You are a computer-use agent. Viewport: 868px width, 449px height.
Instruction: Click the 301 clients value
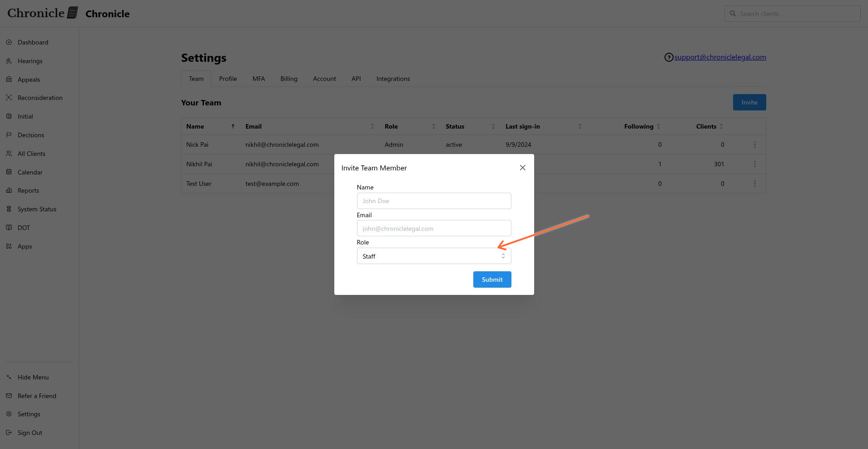tap(719, 164)
